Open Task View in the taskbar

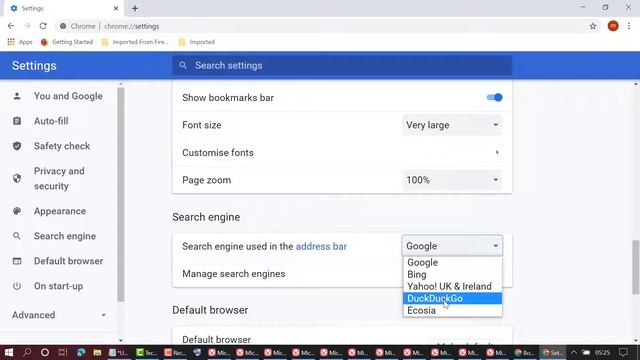(63, 352)
